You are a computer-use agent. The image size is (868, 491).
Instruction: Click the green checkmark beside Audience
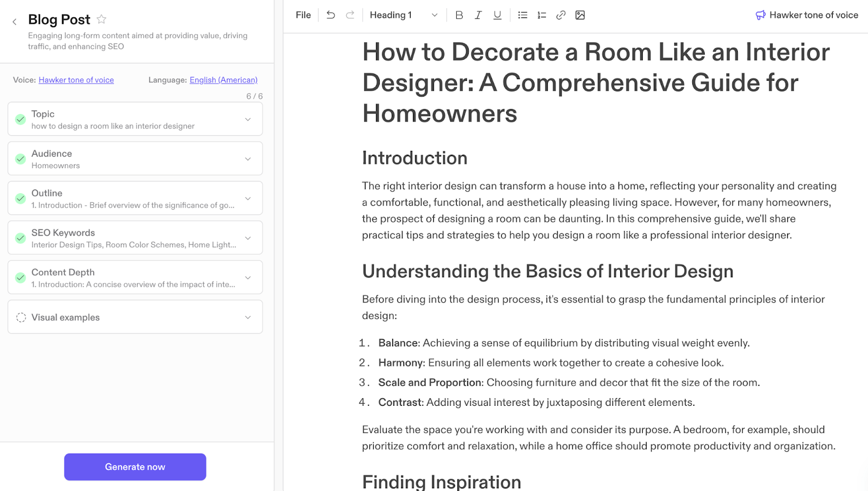point(20,158)
